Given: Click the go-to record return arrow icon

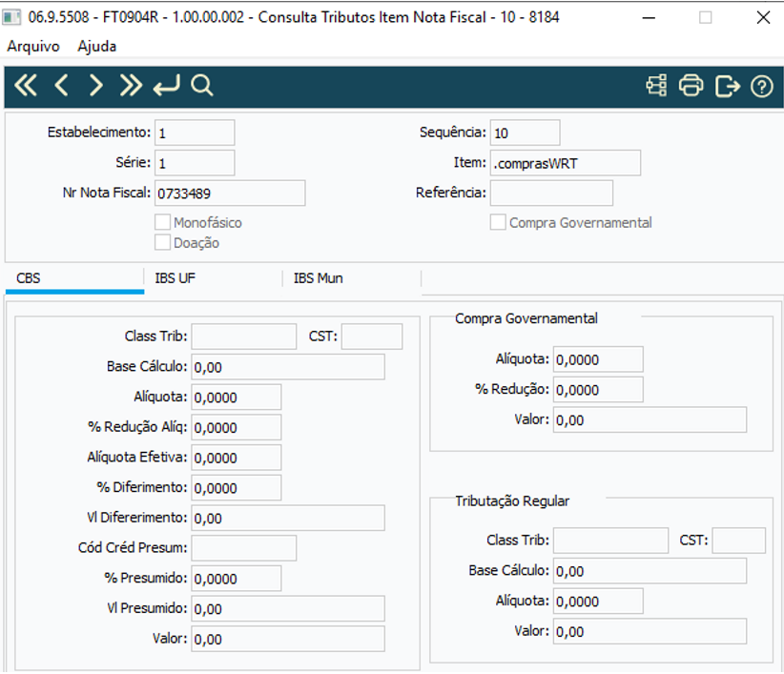Looking at the screenshot, I should coord(167,86).
